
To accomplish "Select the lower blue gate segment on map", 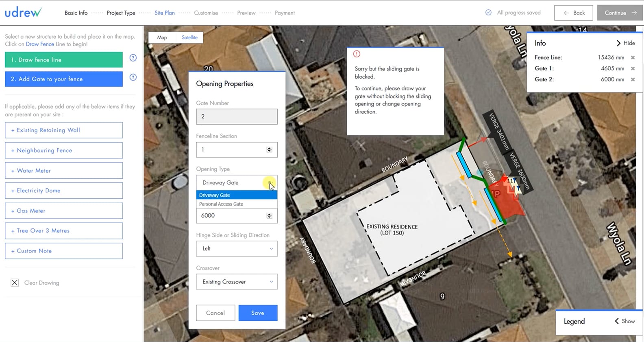I will click(x=494, y=204).
